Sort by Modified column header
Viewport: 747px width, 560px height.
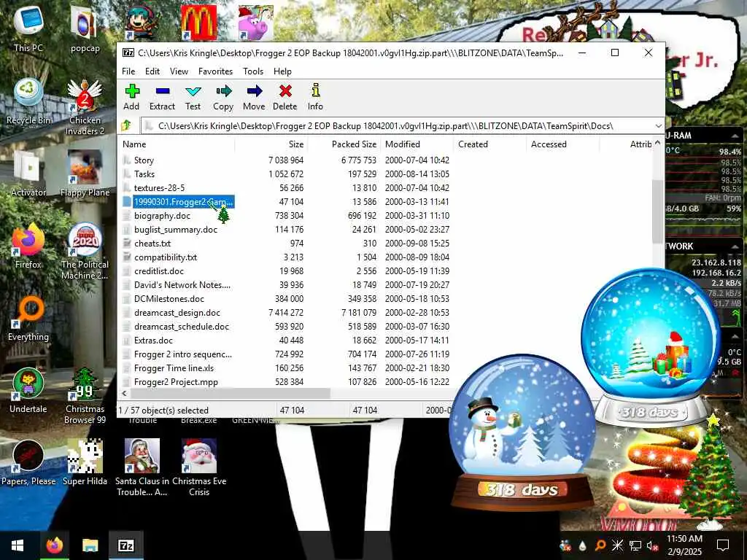click(x=417, y=144)
